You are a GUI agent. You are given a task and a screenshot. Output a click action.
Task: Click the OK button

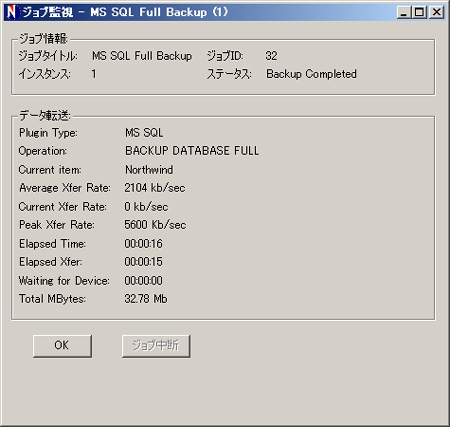tap(62, 346)
